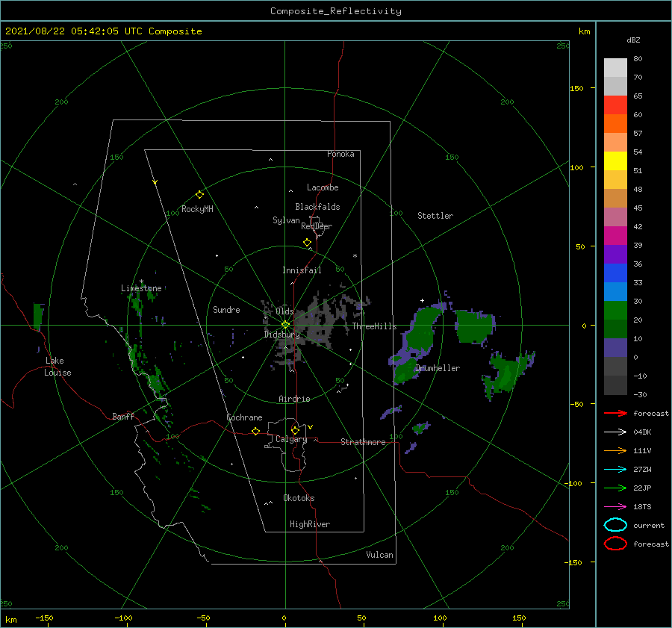The width and height of the screenshot is (672, 628).
Task: Click the HighRiver town label
Action: click(x=310, y=524)
